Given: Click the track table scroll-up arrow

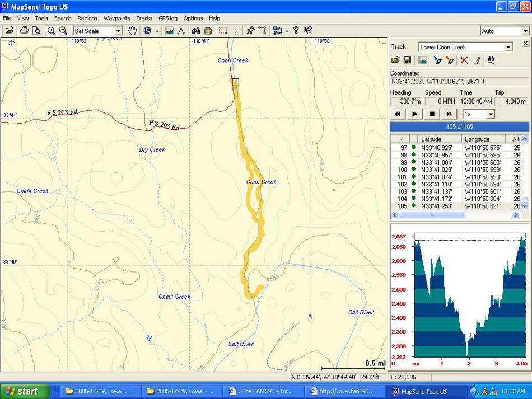Looking at the screenshot, I should 525,139.
